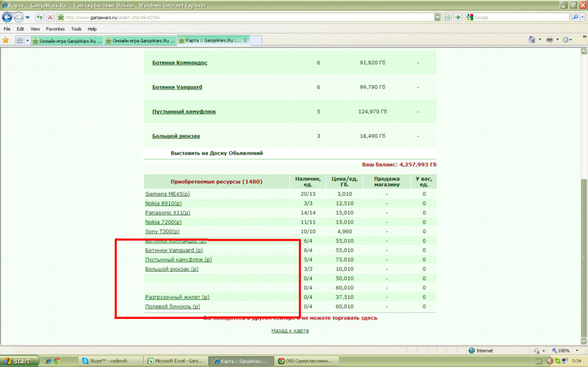The image size is (588, 367).
Task: Open Ботинки Vanguard item link in top table
Action: coord(177,87)
